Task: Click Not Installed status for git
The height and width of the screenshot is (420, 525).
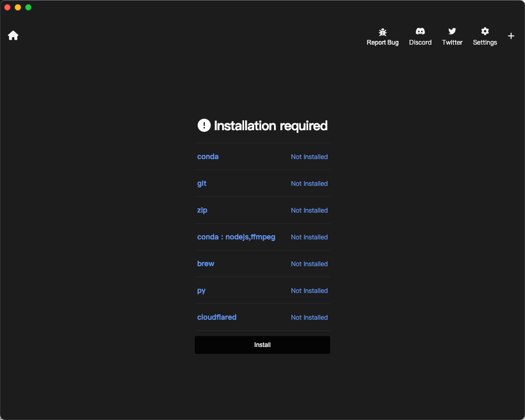Action: pos(309,184)
